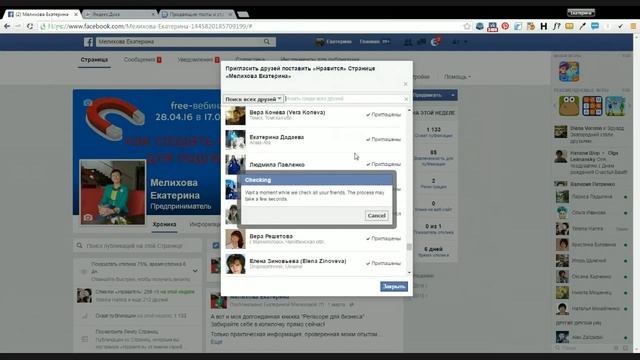Open the yellow note extension icon

[569, 26]
